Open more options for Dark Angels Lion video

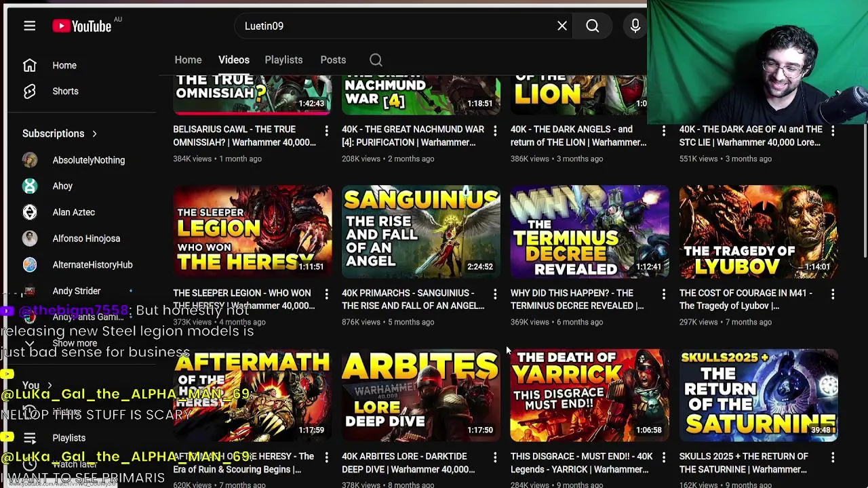664,130
